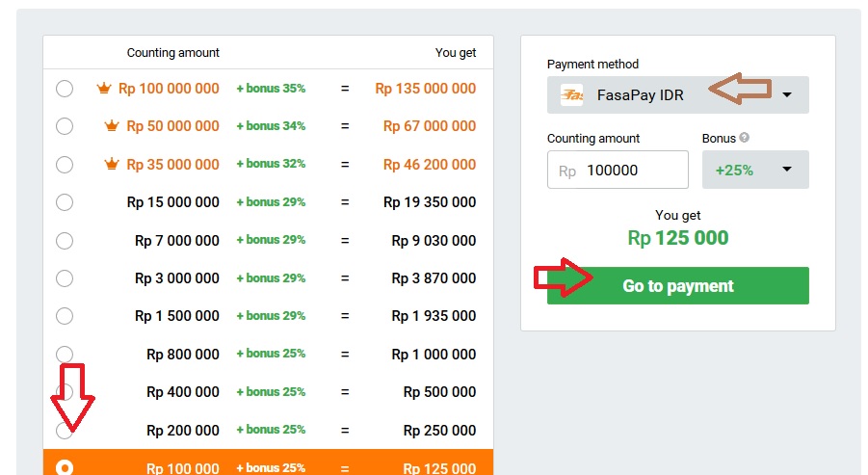Click the FasaPay logo icon
The image size is (868, 475).
(x=572, y=95)
